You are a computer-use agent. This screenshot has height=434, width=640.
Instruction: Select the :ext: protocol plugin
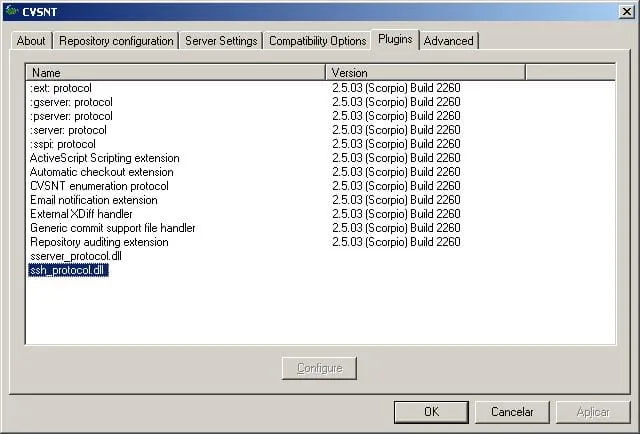(61, 88)
